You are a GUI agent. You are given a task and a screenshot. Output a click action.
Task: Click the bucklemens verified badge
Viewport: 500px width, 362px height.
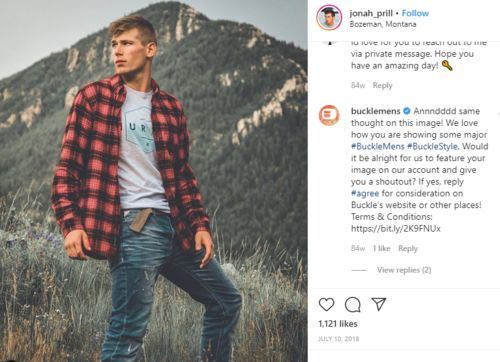point(407,111)
